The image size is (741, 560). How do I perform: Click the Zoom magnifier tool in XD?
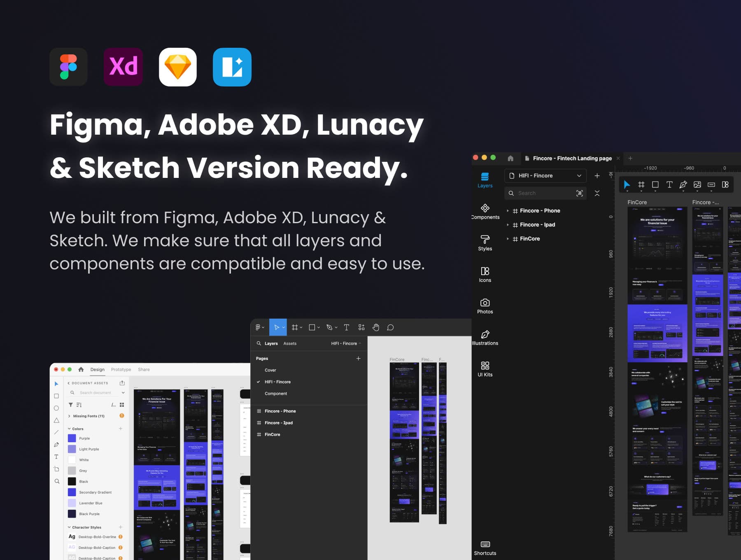(x=56, y=481)
